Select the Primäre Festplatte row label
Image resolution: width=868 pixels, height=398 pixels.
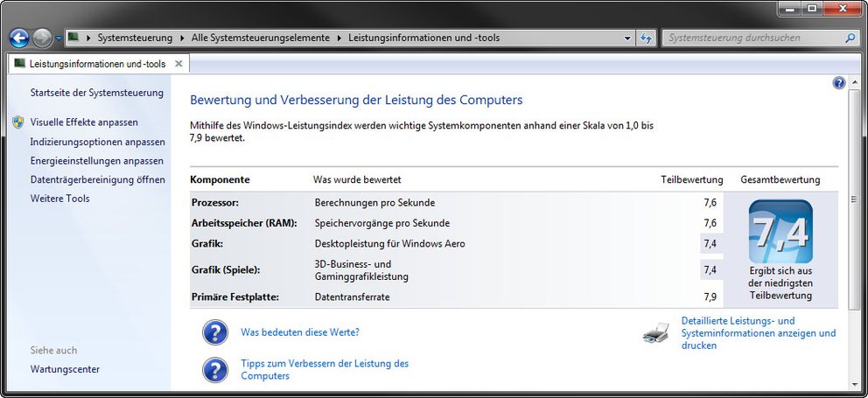click(x=234, y=297)
